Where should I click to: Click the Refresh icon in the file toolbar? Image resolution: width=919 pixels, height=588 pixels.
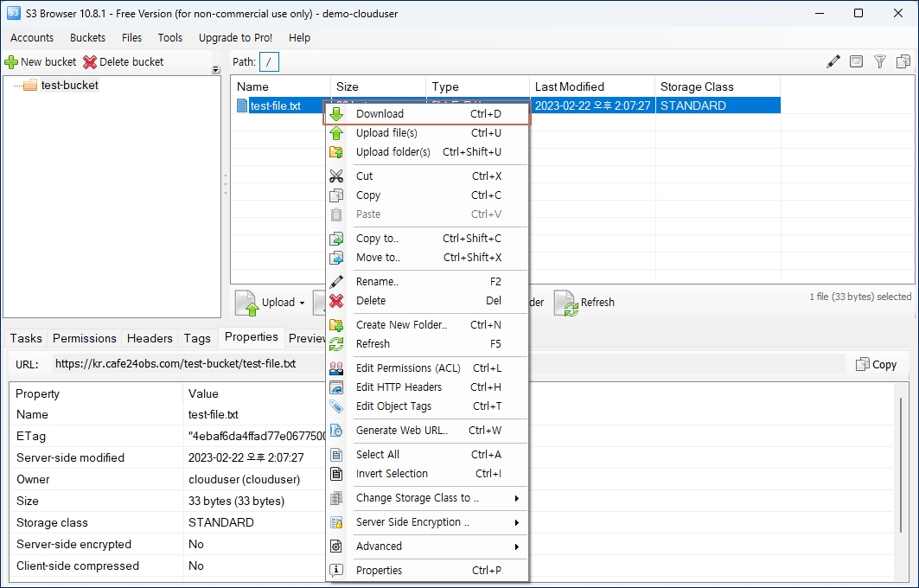tap(566, 303)
